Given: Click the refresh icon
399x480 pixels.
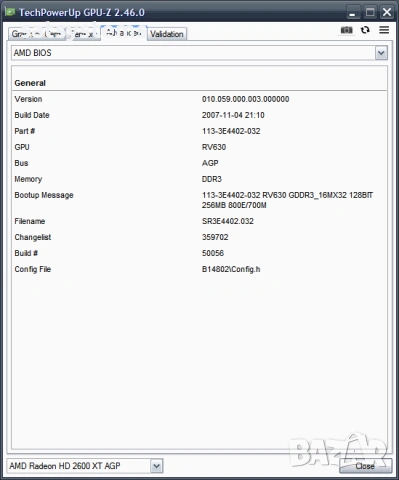Looking at the screenshot, I should [365, 30].
